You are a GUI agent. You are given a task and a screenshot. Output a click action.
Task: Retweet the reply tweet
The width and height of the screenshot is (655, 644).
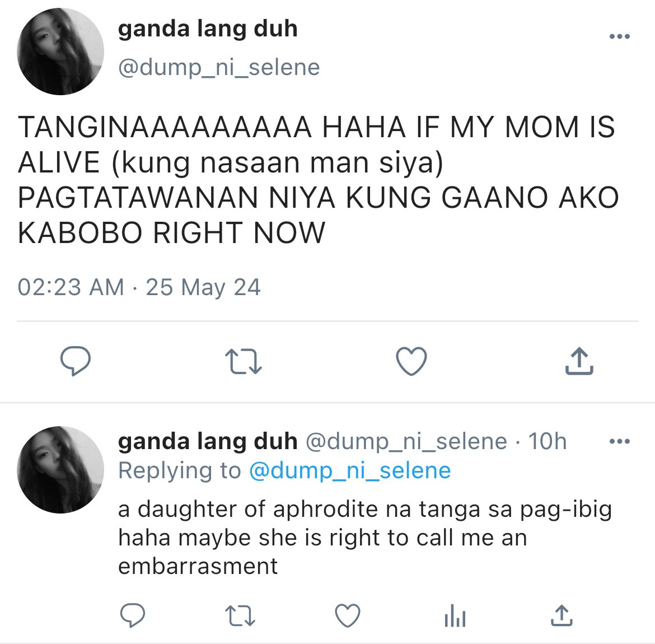240,616
